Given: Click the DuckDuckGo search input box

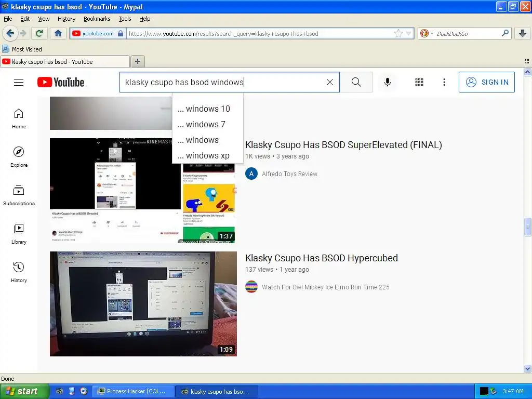Looking at the screenshot, I should pos(468,34).
